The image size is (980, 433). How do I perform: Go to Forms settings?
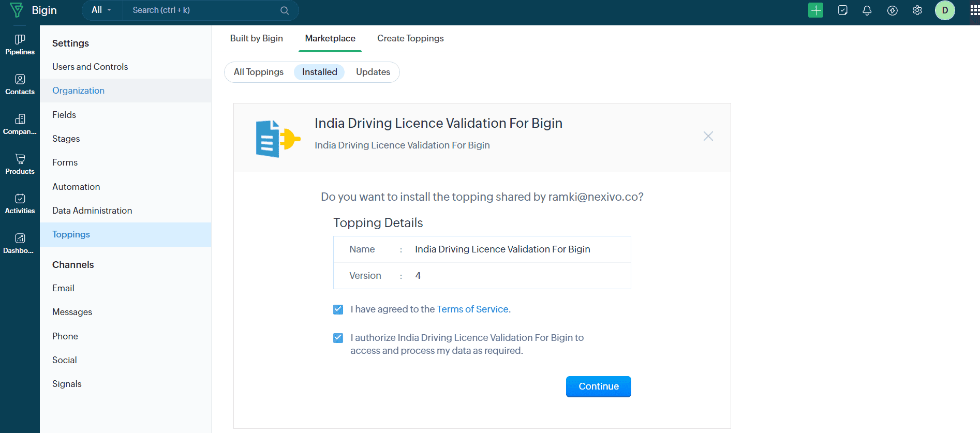coord(126,162)
